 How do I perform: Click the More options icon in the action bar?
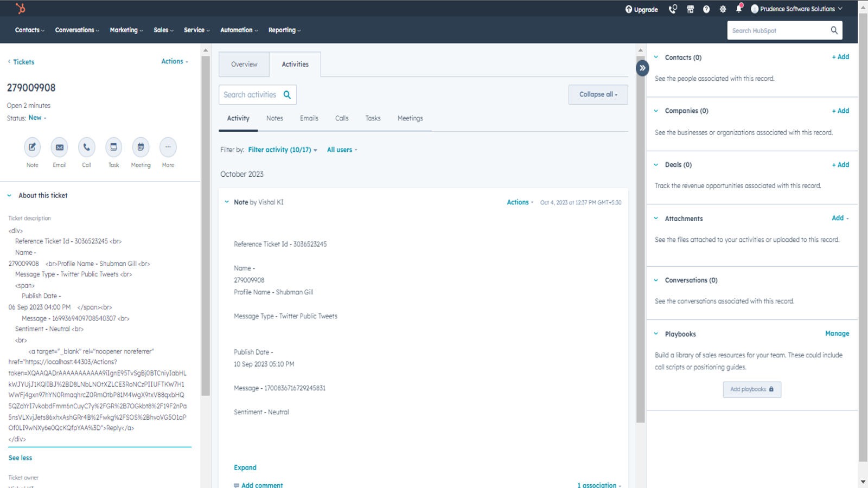[x=168, y=147]
